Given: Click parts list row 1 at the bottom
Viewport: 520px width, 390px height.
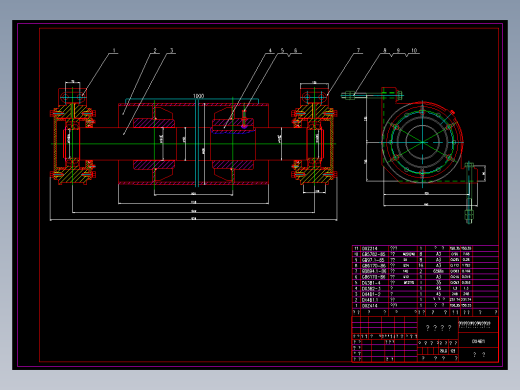Looking at the screenshot, I should coord(425,306).
